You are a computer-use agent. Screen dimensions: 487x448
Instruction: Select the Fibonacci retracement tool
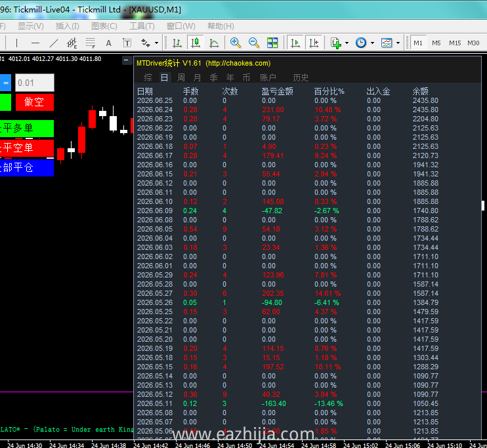click(x=91, y=43)
